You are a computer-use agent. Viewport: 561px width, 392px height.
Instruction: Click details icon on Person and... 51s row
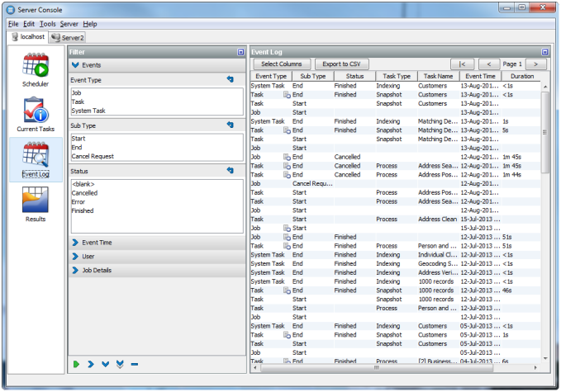click(287, 246)
